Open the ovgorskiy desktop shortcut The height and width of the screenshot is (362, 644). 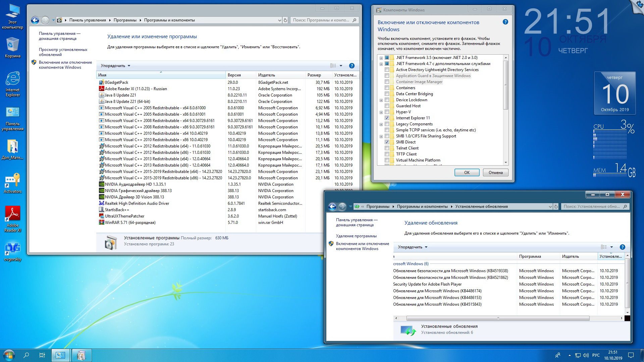[12, 252]
